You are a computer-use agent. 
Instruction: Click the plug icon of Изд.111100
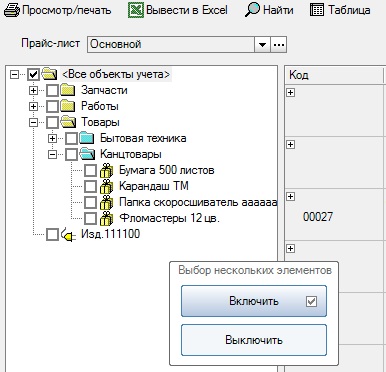coord(68,235)
